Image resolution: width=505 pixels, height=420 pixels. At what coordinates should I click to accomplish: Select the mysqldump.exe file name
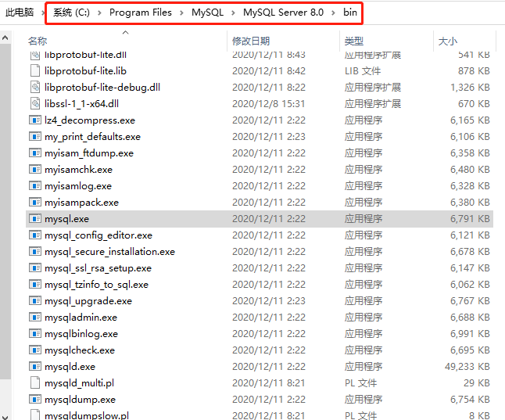(80, 400)
